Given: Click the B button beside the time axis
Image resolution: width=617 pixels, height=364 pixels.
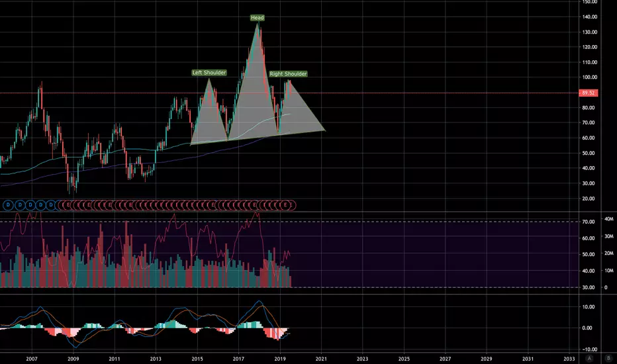Looking at the screenshot, I should (608, 358).
